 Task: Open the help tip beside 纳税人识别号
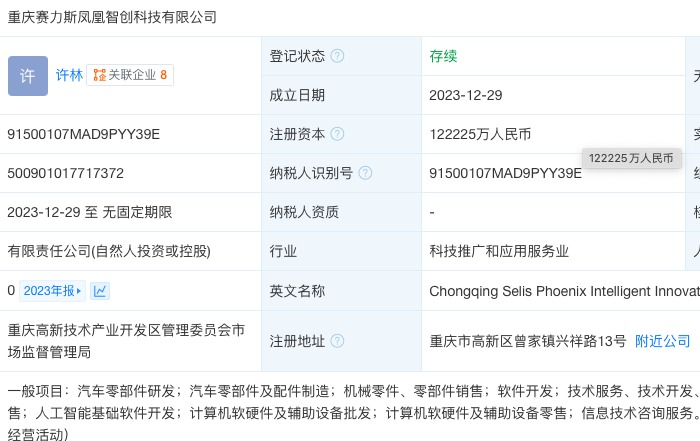pyautogui.click(x=365, y=173)
